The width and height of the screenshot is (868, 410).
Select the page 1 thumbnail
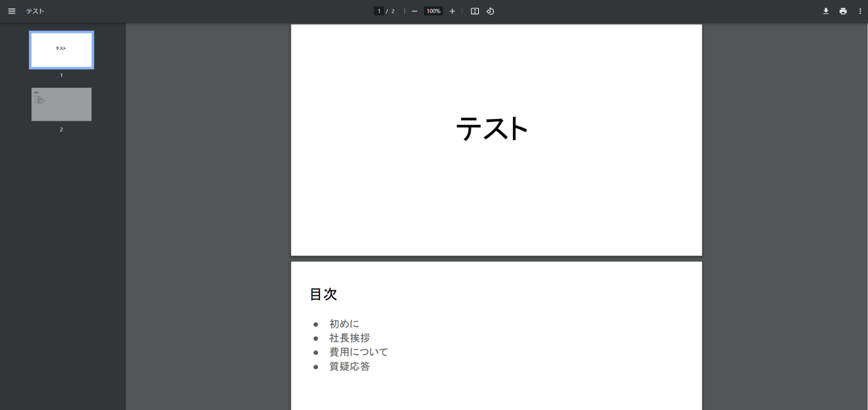(x=61, y=50)
